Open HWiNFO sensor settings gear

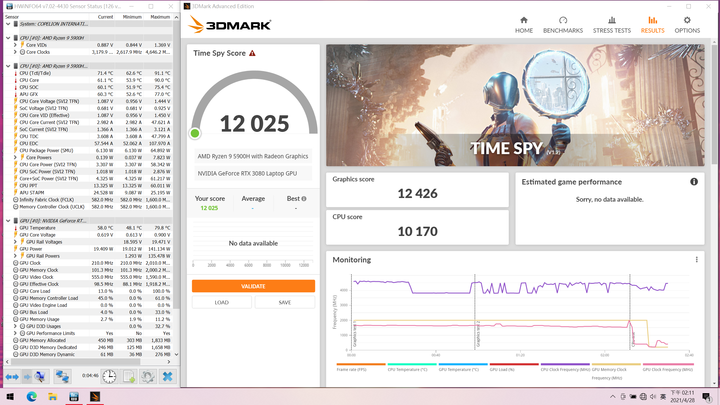[x=148, y=377]
